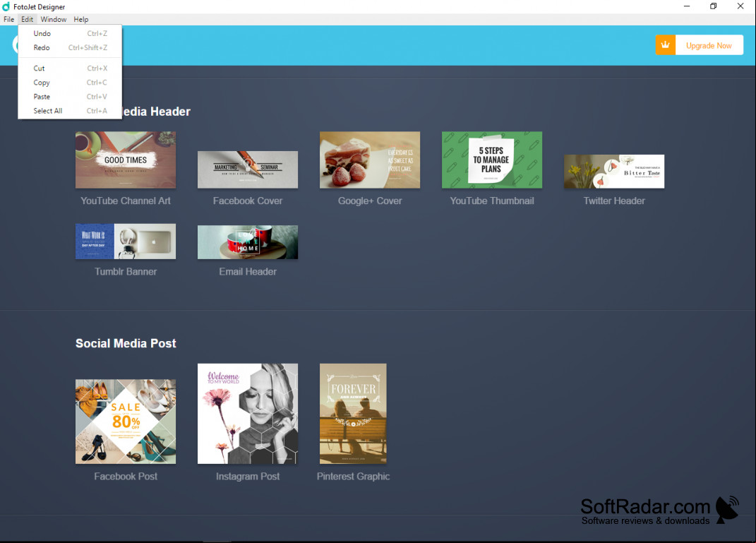756x543 pixels.
Task: Click the Facebook Cover label
Action: tap(247, 201)
